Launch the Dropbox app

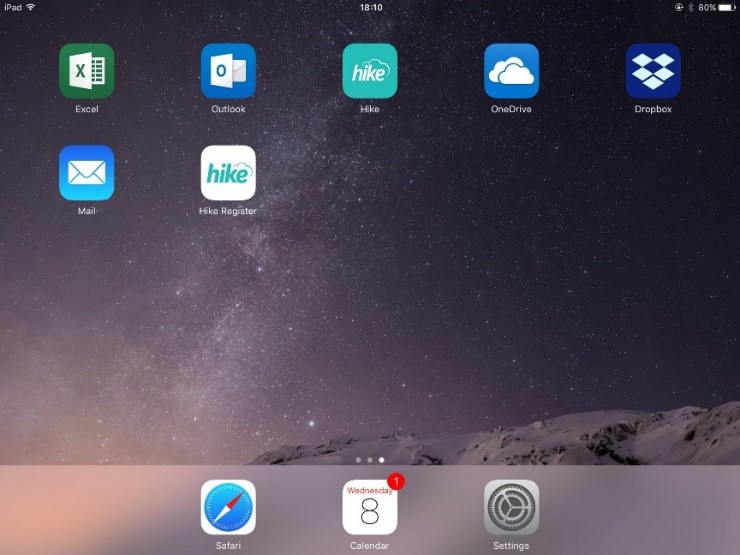pos(653,71)
